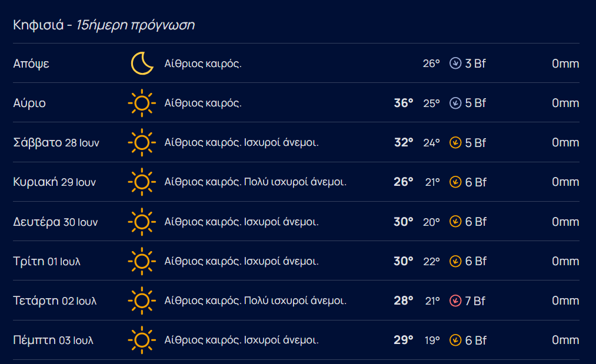Click the red wind direction icon beside 7 Bf

tap(455, 300)
